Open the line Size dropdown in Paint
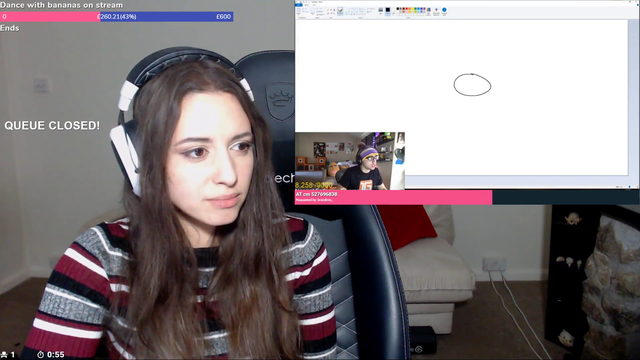The width and height of the screenshot is (640, 360). 380,11
